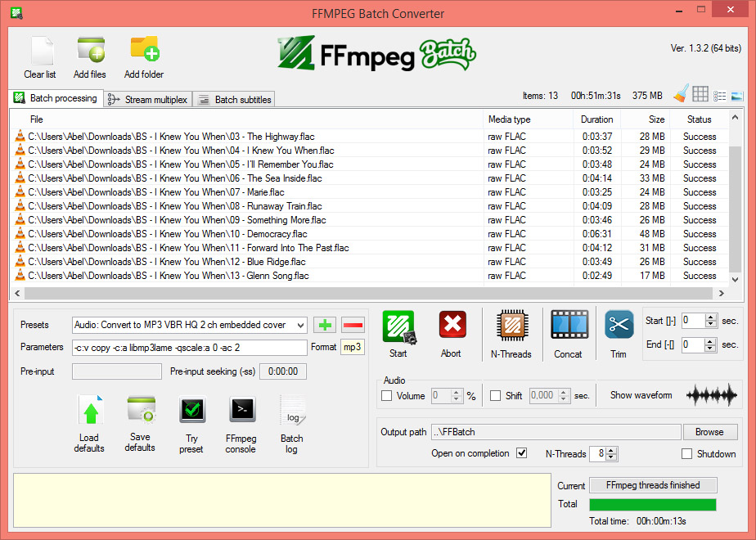Increase the Shift seconds spinner
Viewport: 756px width, 540px height.
click(x=564, y=393)
